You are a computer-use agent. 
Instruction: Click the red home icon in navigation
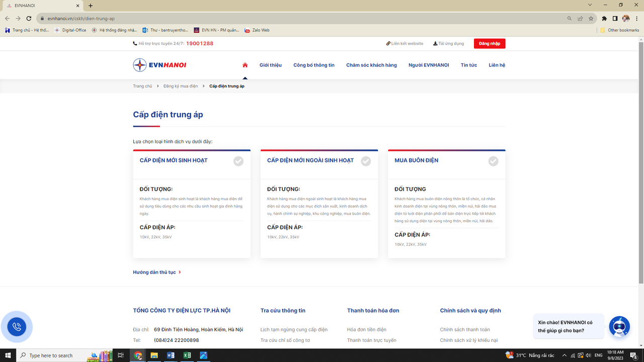click(245, 65)
